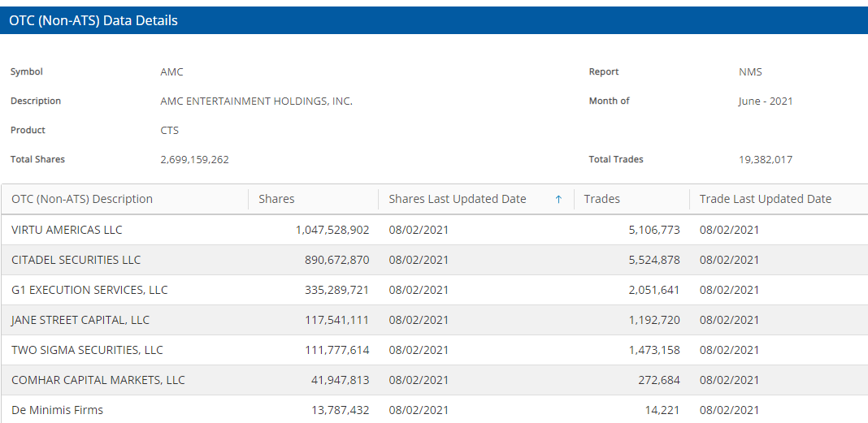This screenshot has width=868, height=423.
Task: Sort by Trade Last Updated Date header
Action: (766, 199)
